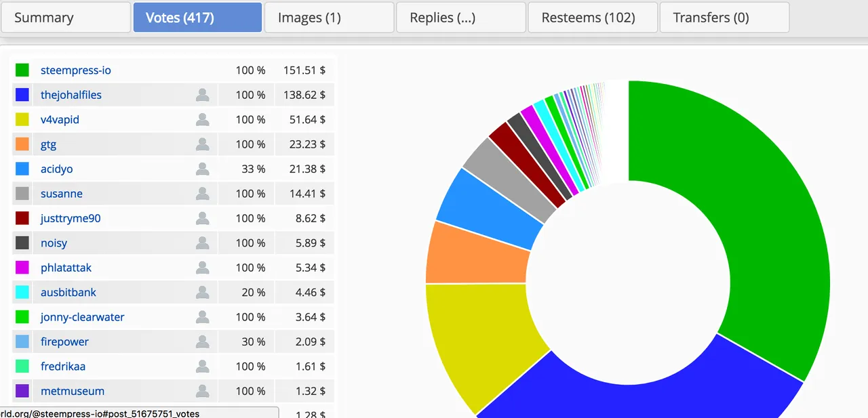Open steempress-io voter profile link
The image size is (868, 418).
tap(76, 70)
